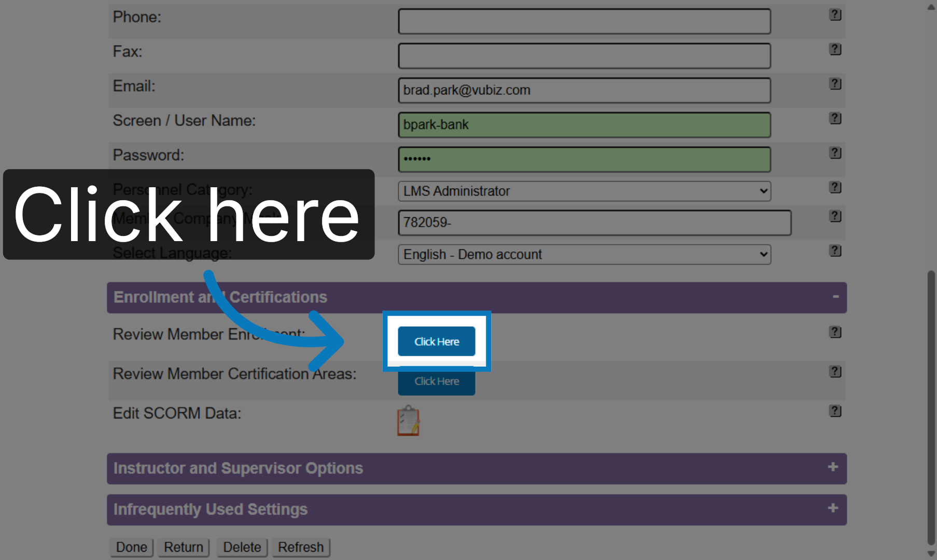Open help icon for Select Language
937x560 pixels.
(835, 251)
